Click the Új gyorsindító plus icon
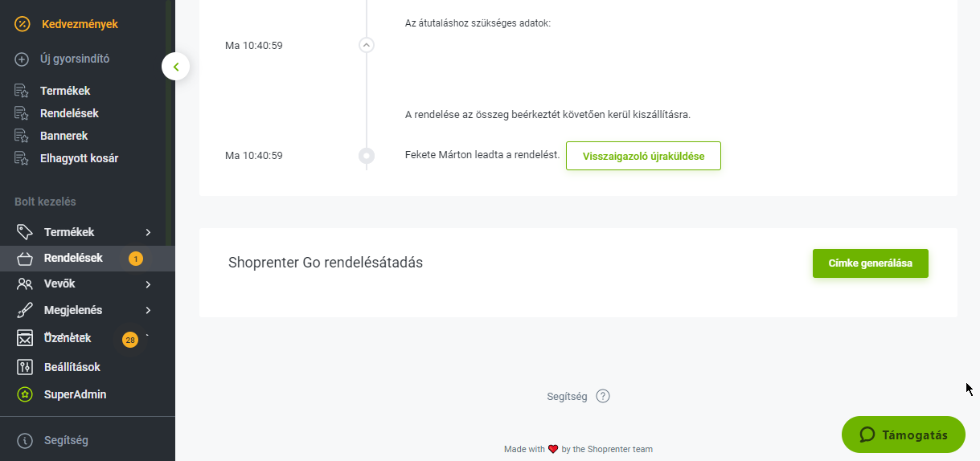The image size is (980, 461). pos(23,59)
